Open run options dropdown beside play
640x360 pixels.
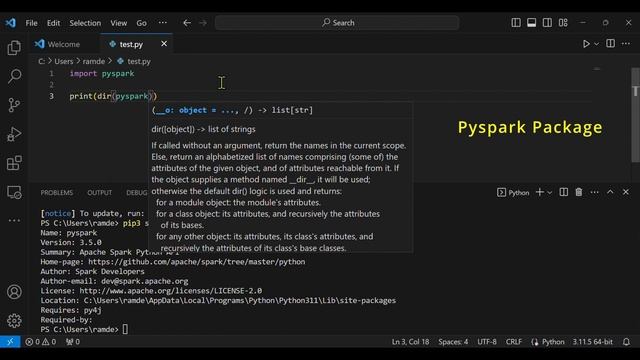click(x=596, y=44)
